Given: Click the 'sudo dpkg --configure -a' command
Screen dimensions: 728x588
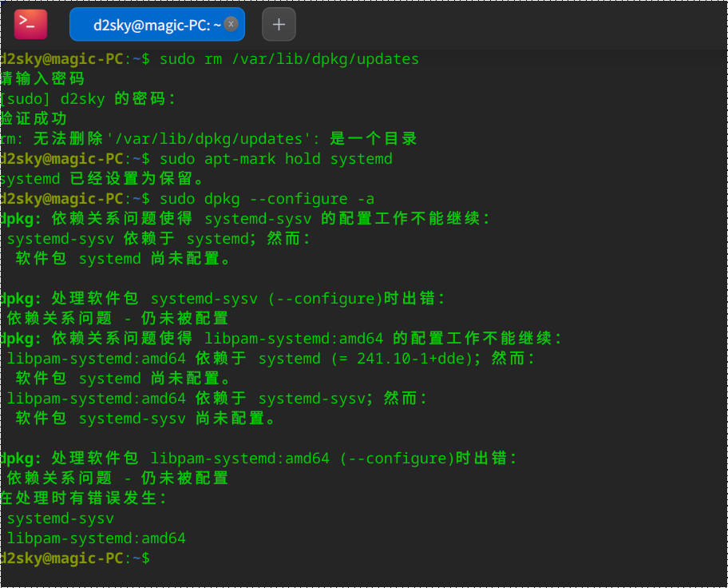Looking at the screenshot, I should pyautogui.click(x=267, y=198).
